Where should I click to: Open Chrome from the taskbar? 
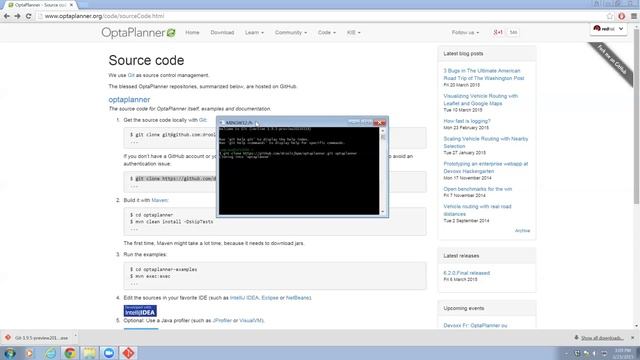70,353
